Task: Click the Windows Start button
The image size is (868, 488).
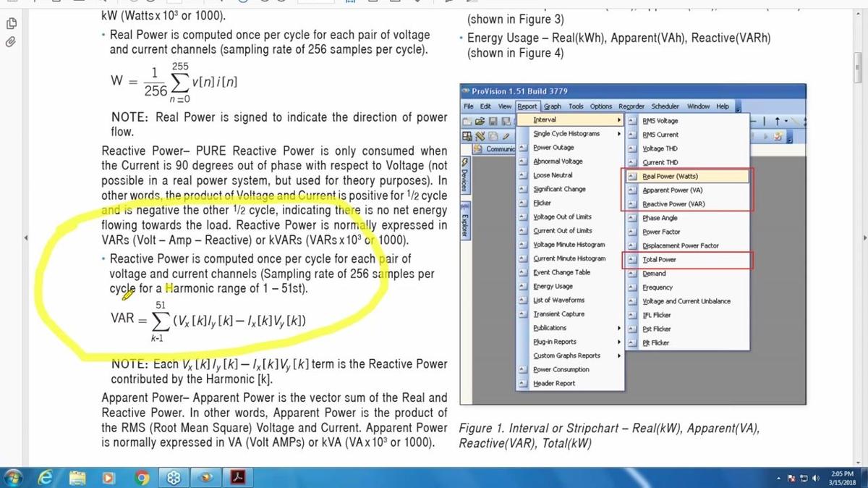Action: pos(14,477)
